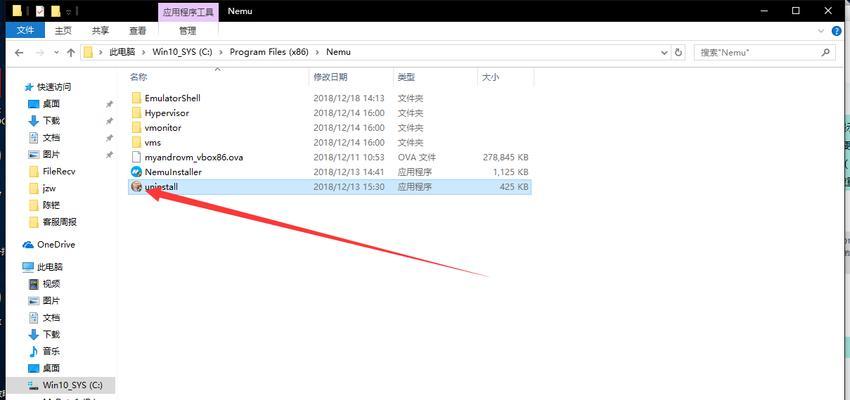
Task: Click the EmulatorShell folder name
Action: (172, 98)
